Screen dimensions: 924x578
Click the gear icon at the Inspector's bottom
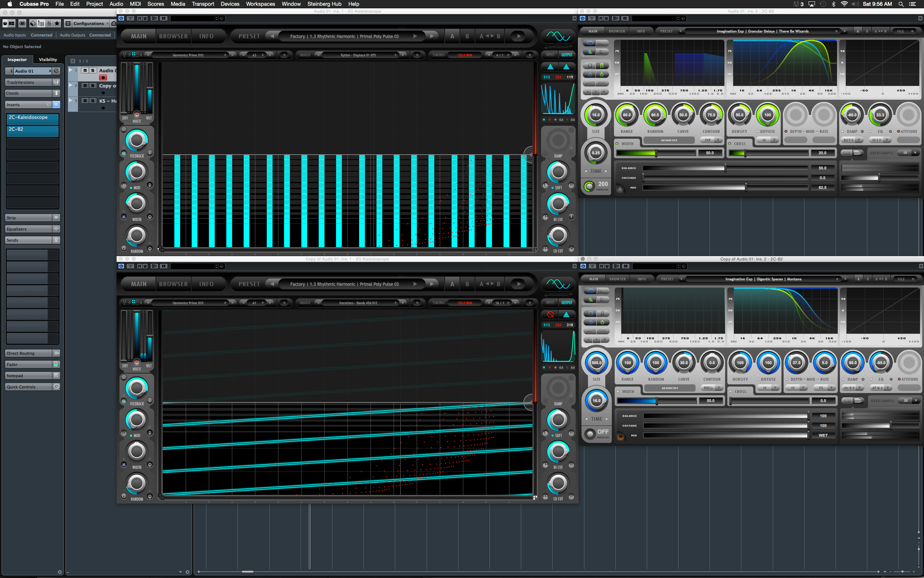pos(60,572)
